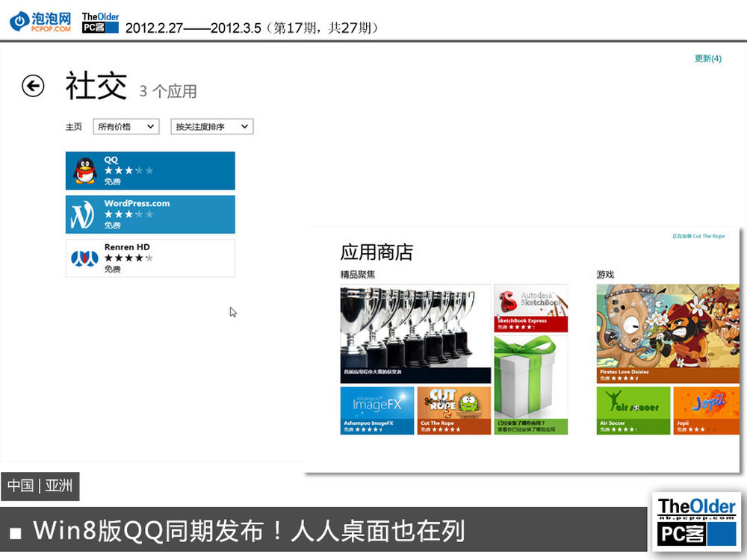747x560 pixels.
Task: Open the green ribbon gift box tile
Action: click(530, 385)
